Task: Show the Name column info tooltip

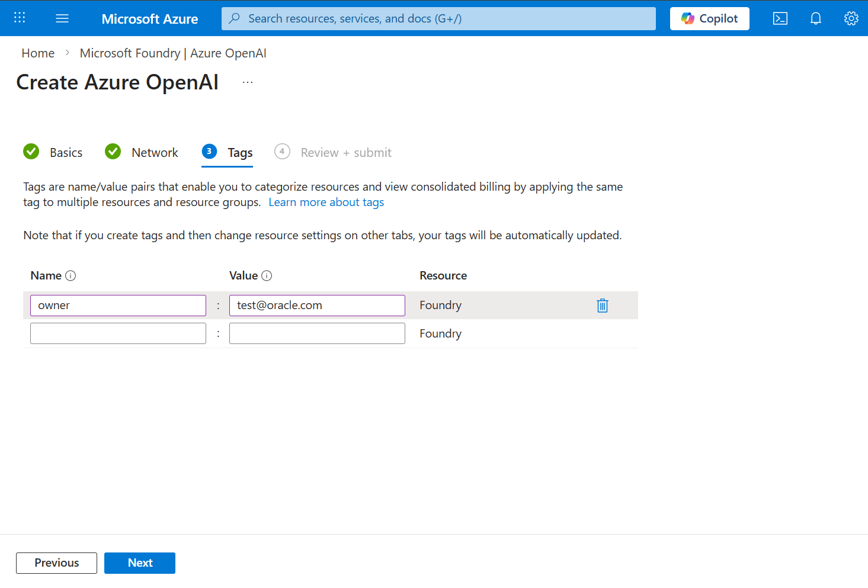Action: [x=71, y=275]
